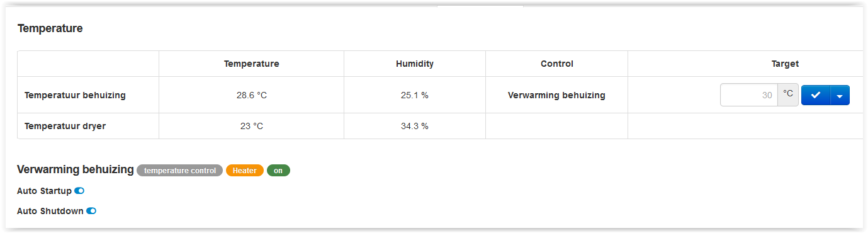Image resolution: width=868 pixels, height=233 pixels.
Task: Click the orange Heater badge
Action: tap(245, 170)
